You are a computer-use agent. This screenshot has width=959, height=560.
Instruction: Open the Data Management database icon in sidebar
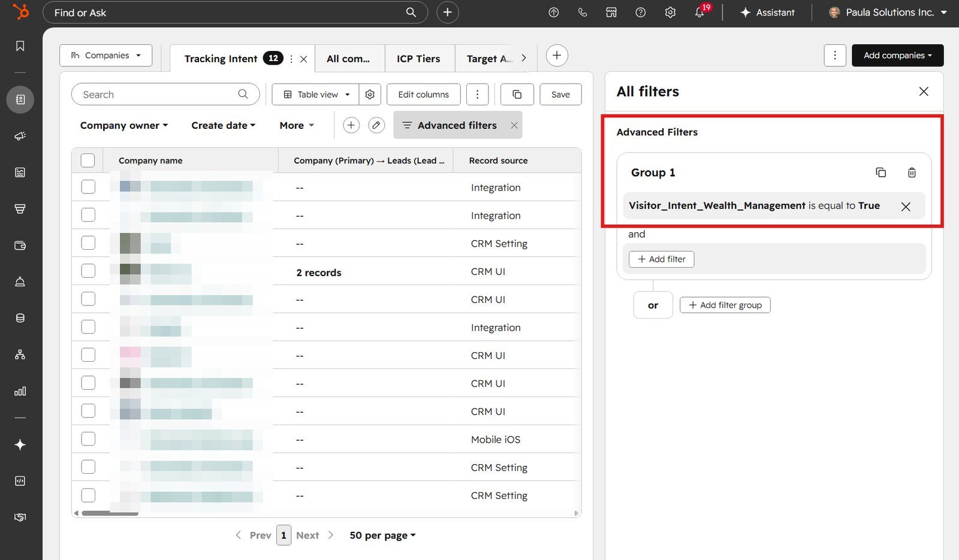(x=20, y=318)
